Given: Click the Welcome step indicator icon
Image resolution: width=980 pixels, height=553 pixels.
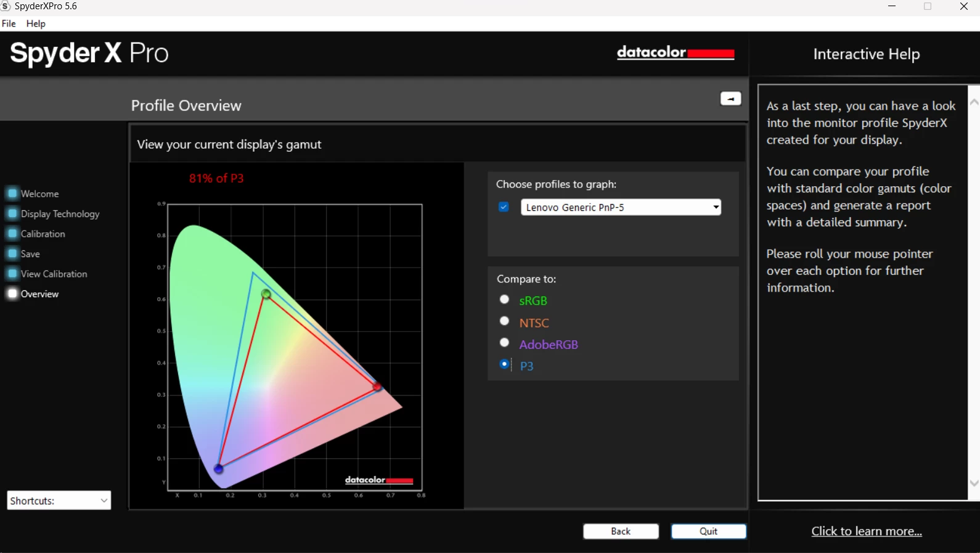Looking at the screenshot, I should 12,194.
